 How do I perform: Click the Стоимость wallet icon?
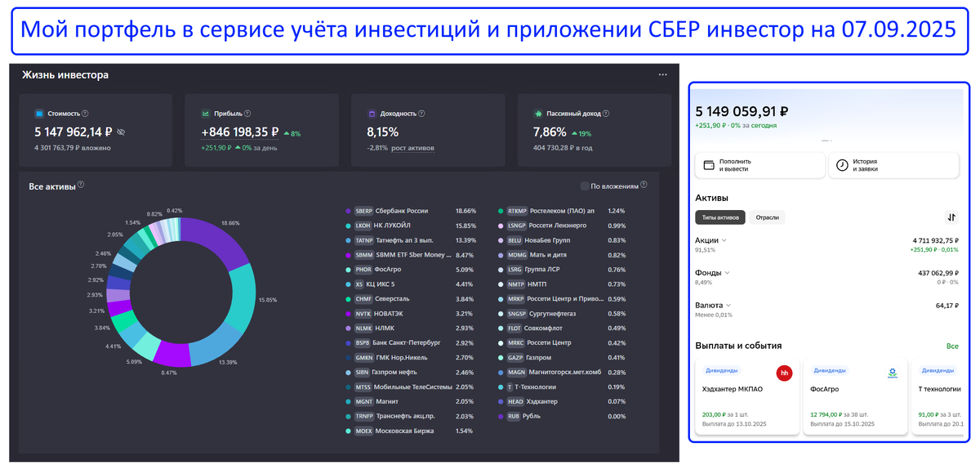tap(38, 114)
